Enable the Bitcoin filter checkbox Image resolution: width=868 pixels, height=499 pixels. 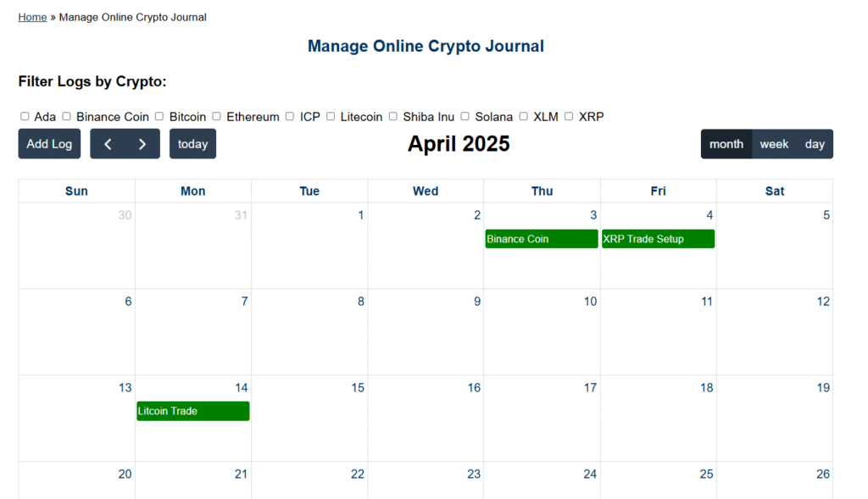pyautogui.click(x=159, y=116)
